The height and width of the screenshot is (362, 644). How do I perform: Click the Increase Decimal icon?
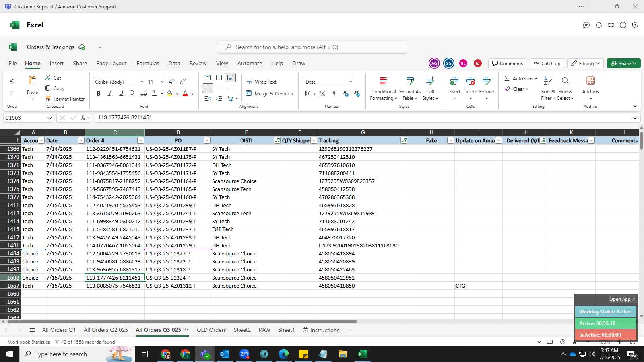point(346,93)
